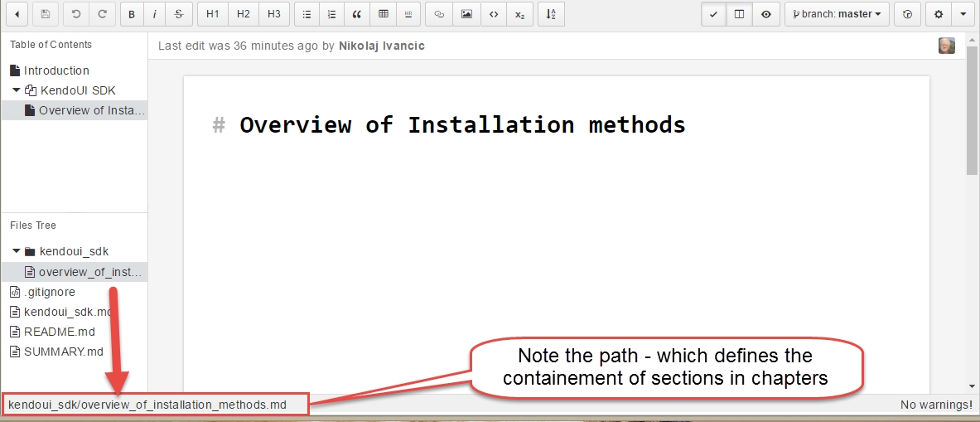Insert a table using the table icon
The image size is (980, 422).
point(383,14)
